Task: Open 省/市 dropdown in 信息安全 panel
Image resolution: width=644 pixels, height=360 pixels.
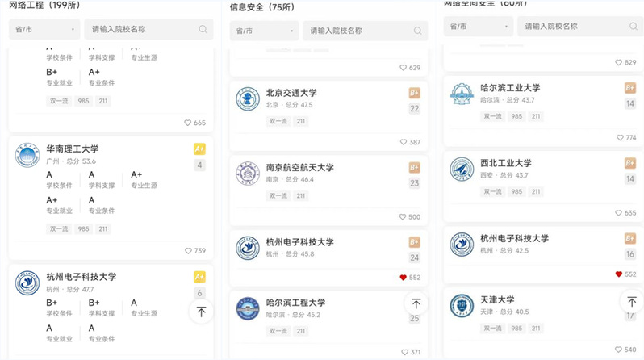Action: pos(264,31)
